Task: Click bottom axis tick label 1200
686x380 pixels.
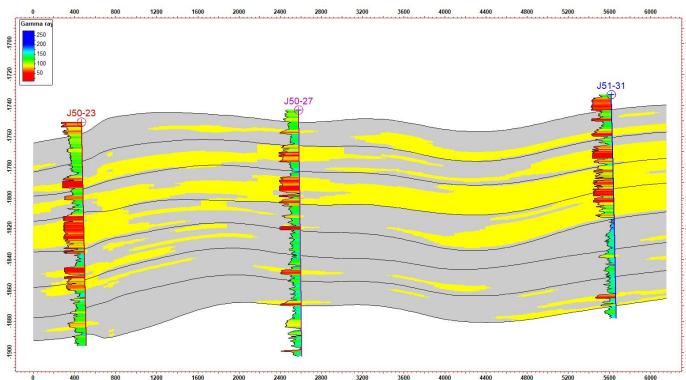Action: click(x=157, y=377)
